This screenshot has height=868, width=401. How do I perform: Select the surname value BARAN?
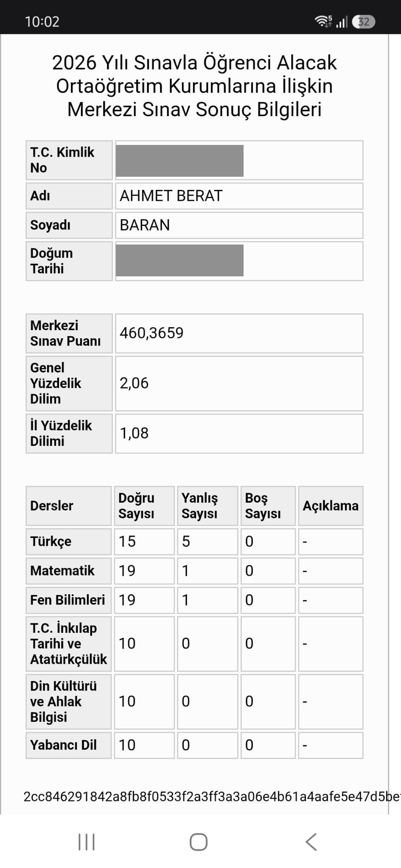pos(145,225)
